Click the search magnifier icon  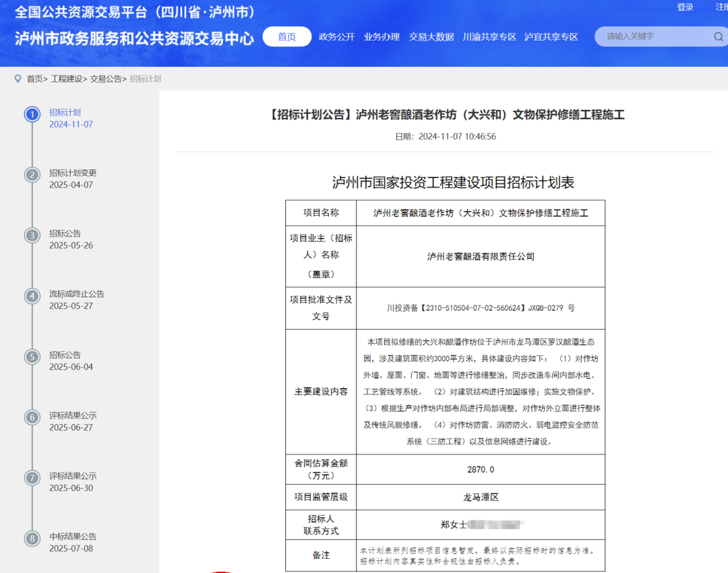719,37
